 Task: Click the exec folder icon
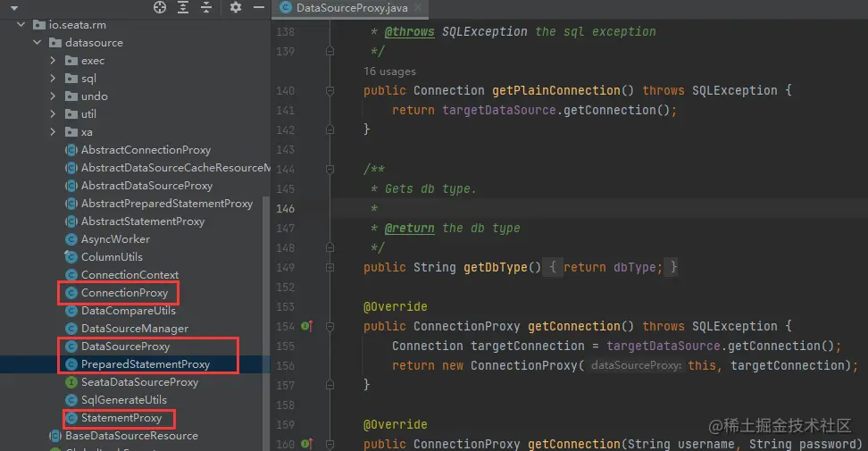[71, 61]
